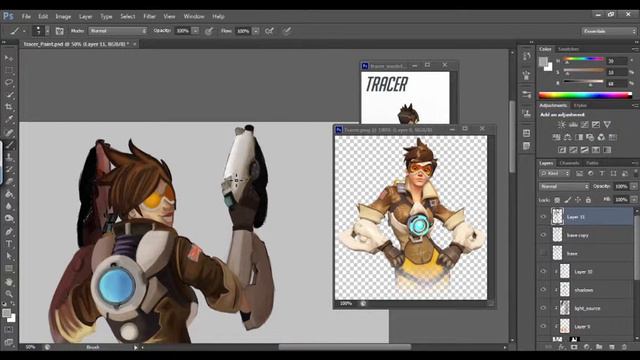This screenshot has height=360, width=640.
Task: Hide the shadows layer
Action: coord(543,290)
